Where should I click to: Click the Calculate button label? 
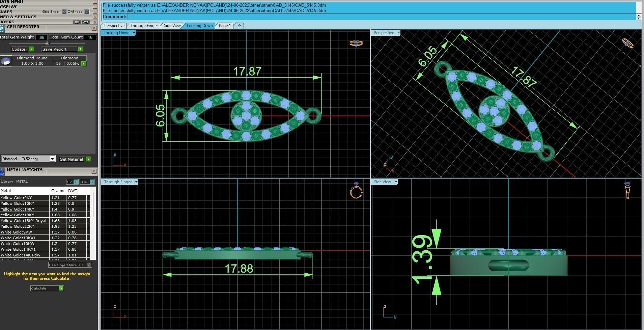[x=38, y=288]
